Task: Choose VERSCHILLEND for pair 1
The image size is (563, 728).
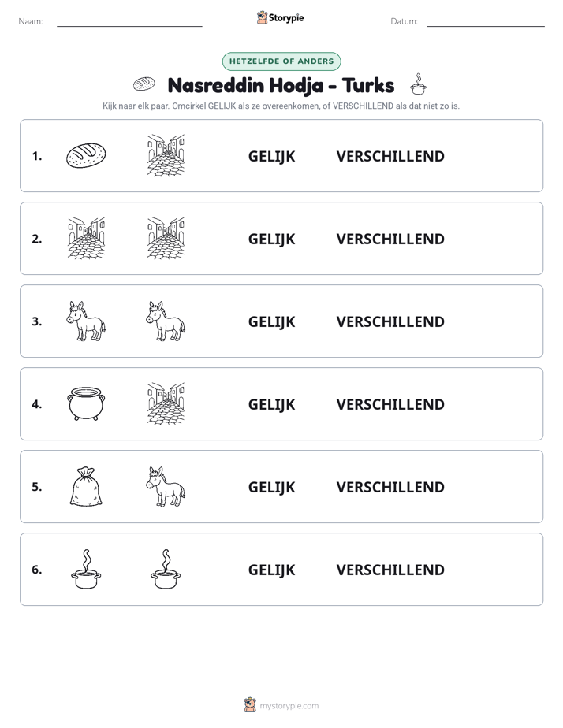Action: tap(390, 157)
